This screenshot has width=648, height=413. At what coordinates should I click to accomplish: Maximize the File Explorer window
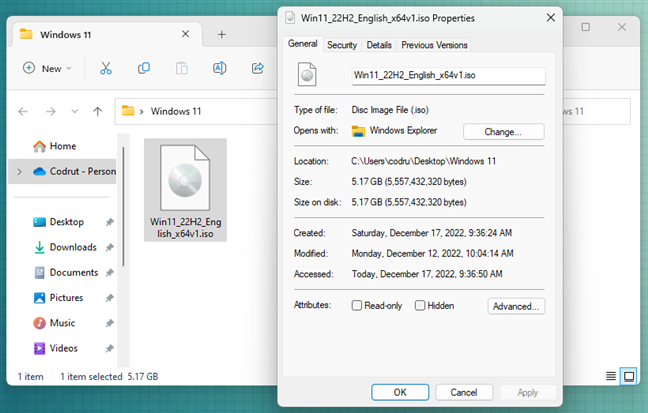(x=586, y=27)
